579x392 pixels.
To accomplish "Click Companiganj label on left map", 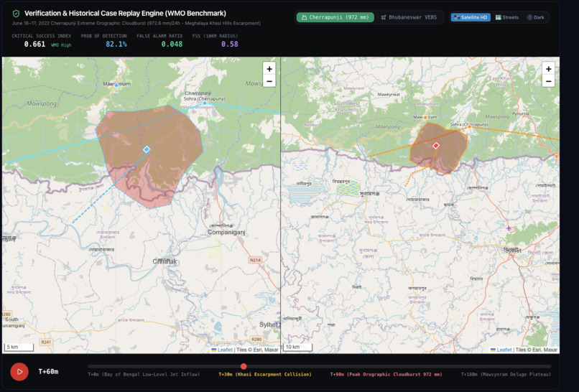I will coord(226,232).
